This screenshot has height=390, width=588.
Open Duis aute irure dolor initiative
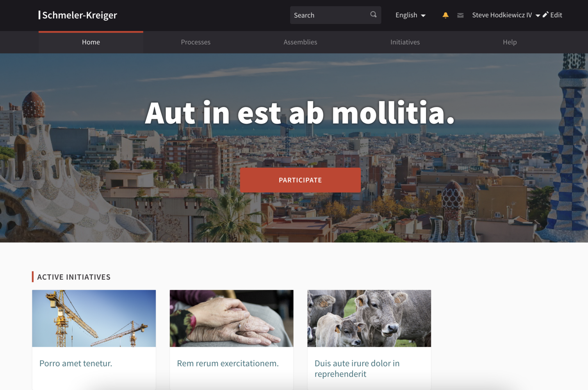point(357,369)
